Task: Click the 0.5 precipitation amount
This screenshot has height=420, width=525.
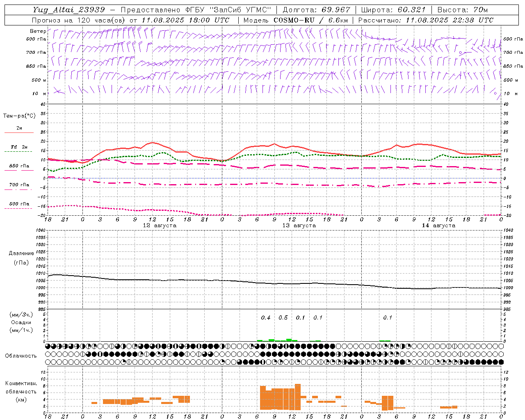Action: click(283, 318)
